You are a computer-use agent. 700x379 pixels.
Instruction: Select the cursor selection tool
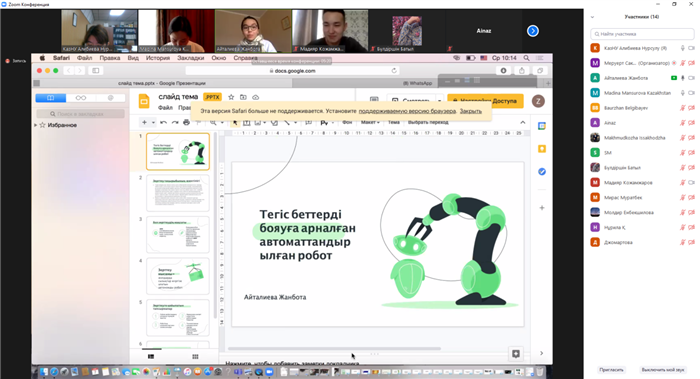tap(235, 122)
